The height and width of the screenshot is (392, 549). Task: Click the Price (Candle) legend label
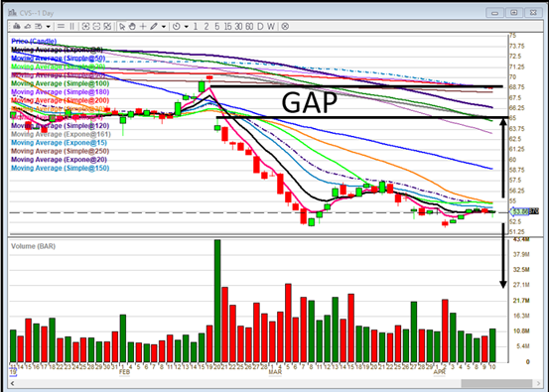point(34,42)
